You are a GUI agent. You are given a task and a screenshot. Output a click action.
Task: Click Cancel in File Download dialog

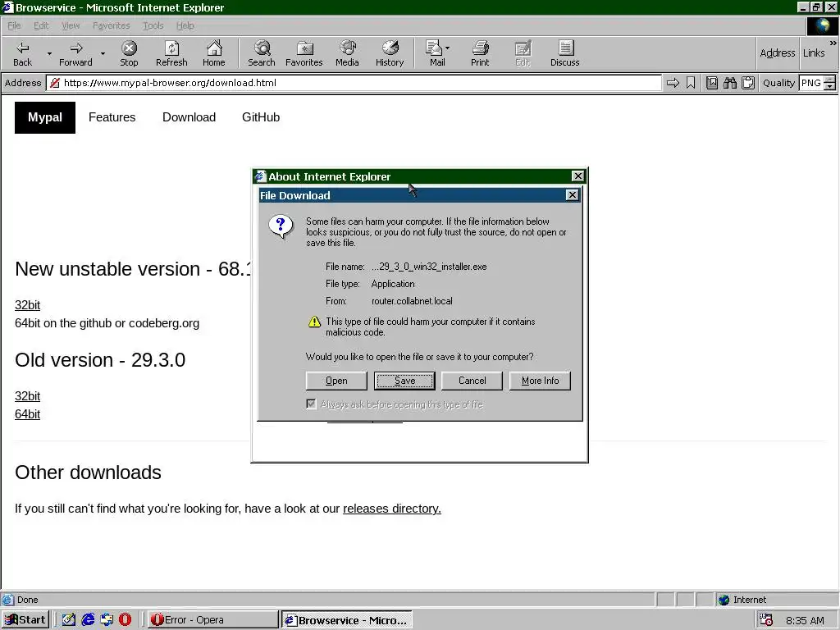(472, 381)
